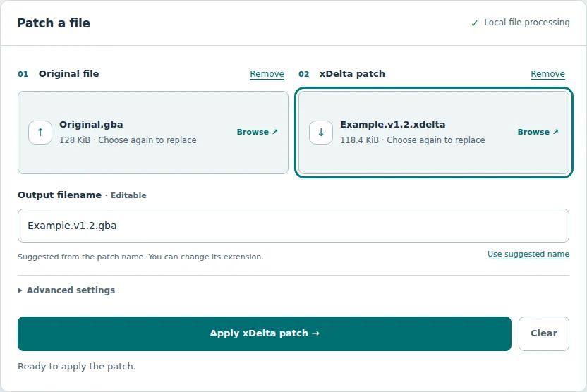This screenshot has width=587, height=392.
Task: Click the Output filename input field
Action: click(x=293, y=226)
